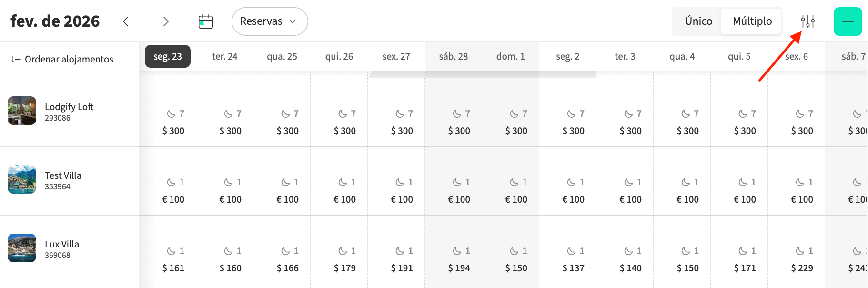Select the € 100 rate on dom. 1

click(516, 199)
